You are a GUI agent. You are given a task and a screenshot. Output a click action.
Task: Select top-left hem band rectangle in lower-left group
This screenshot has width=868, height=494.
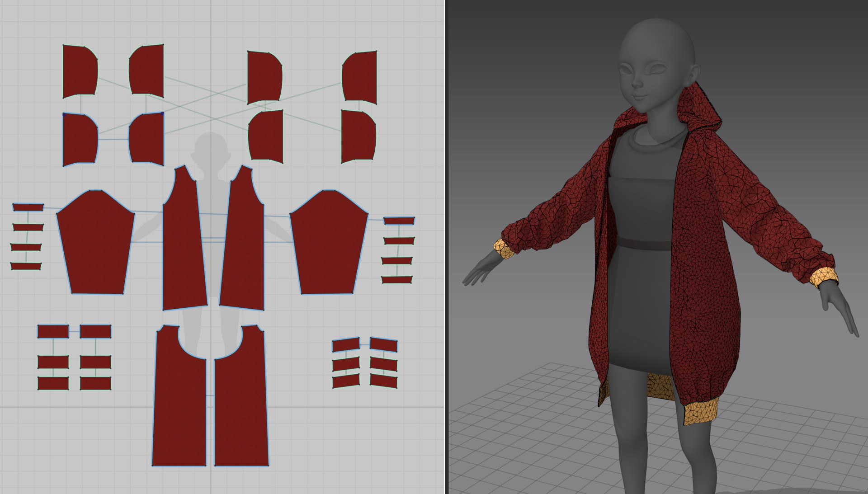pos(53,332)
